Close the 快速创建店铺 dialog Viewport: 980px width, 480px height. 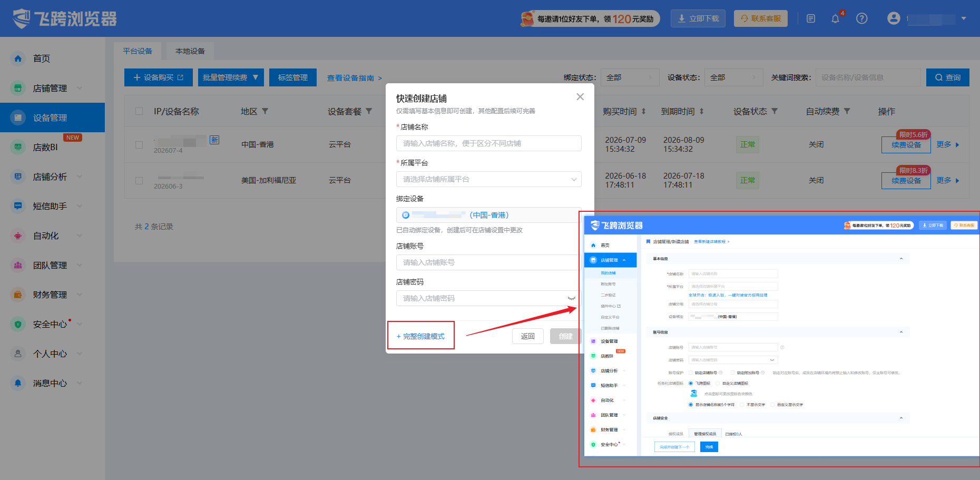coord(580,97)
